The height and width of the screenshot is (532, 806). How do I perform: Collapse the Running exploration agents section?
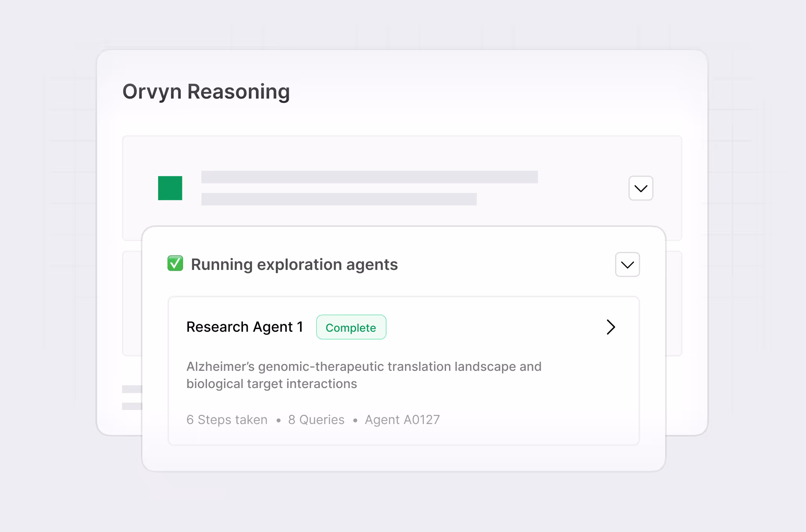pos(627,264)
